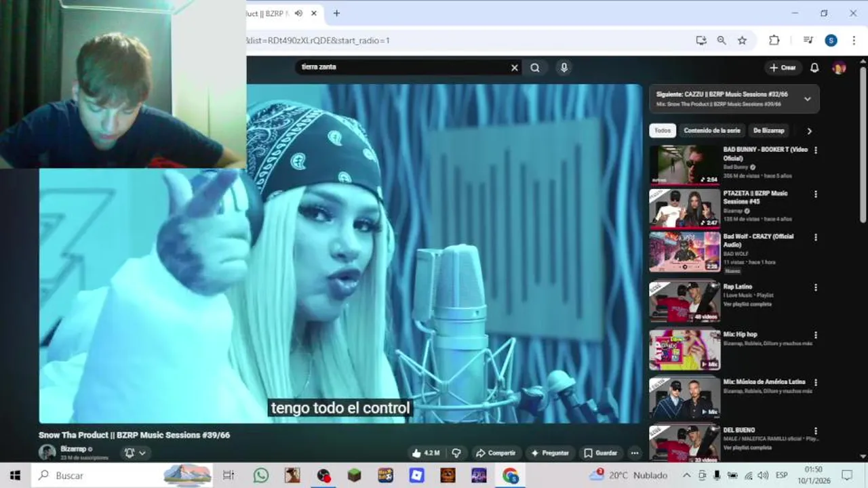The width and height of the screenshot is (868, 488).
Task: Show more filter chips with right arrow
Action: point(808,131)
